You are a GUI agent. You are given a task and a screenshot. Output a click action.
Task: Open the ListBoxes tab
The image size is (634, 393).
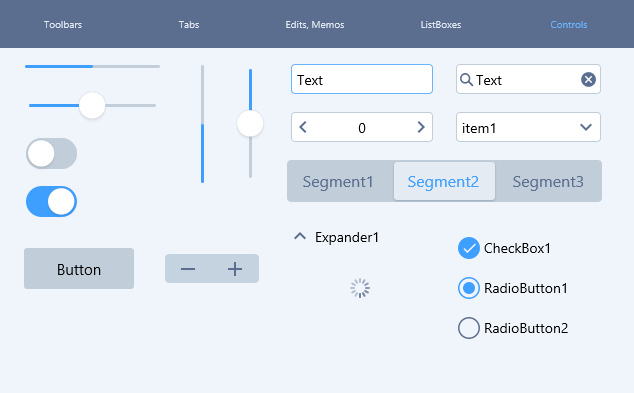441,25
